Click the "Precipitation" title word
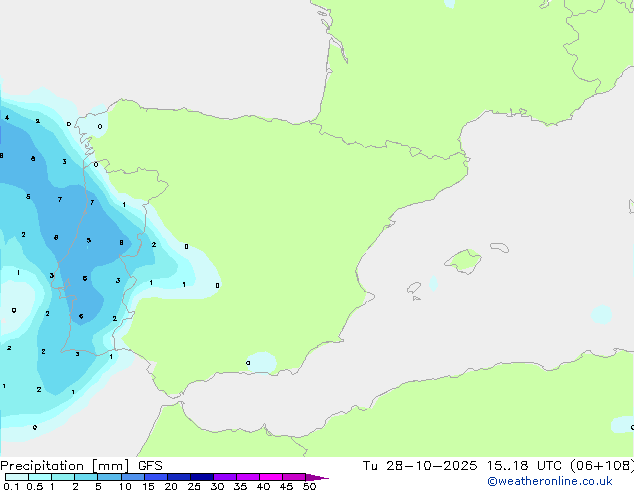Viewport: 634px width, 490px height. (x=42, y=466)
